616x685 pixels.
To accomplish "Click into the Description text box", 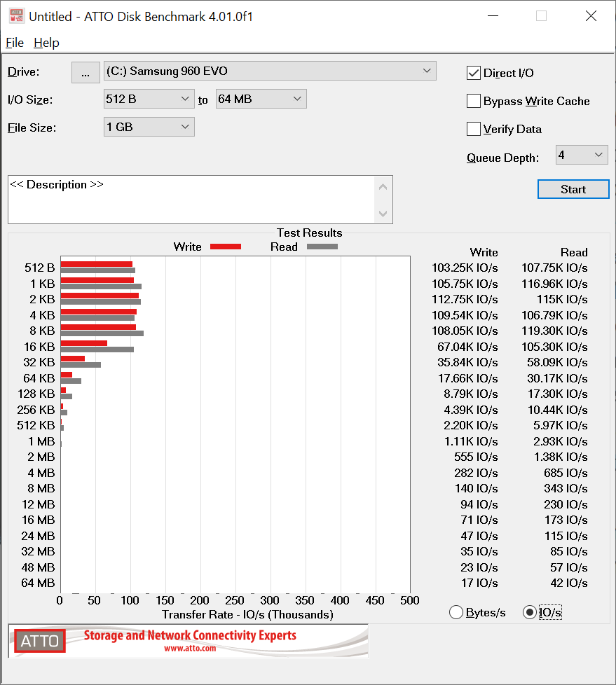I will click(191, 200).
